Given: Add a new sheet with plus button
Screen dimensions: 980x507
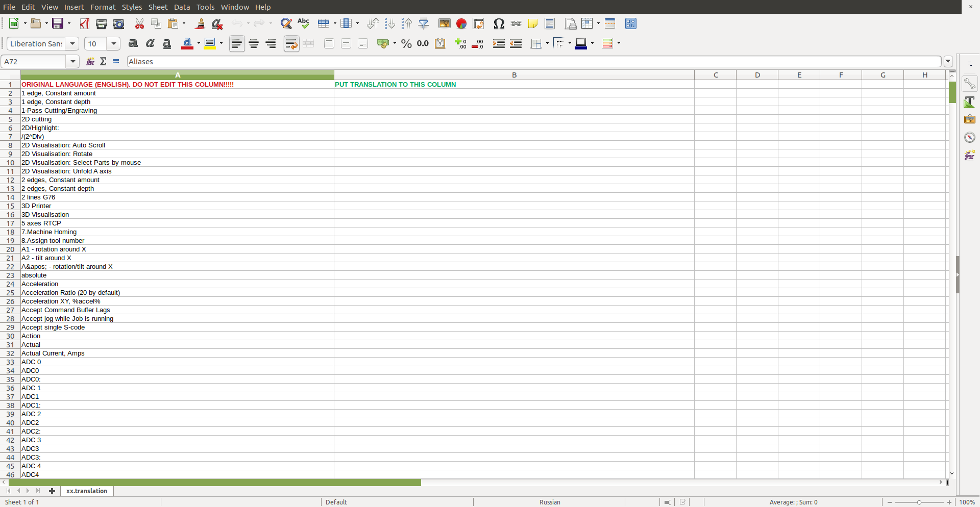Looking at the screenshot, I should 52,491.
